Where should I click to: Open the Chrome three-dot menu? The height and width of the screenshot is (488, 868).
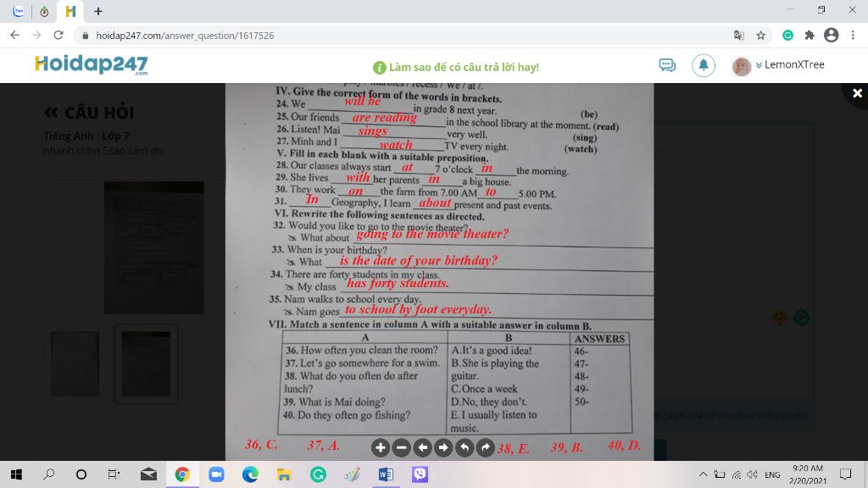[853, 35]
